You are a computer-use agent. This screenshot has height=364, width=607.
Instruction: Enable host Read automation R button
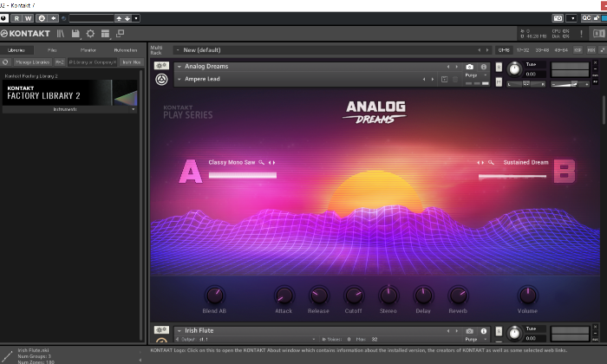[x=16, y=18]
